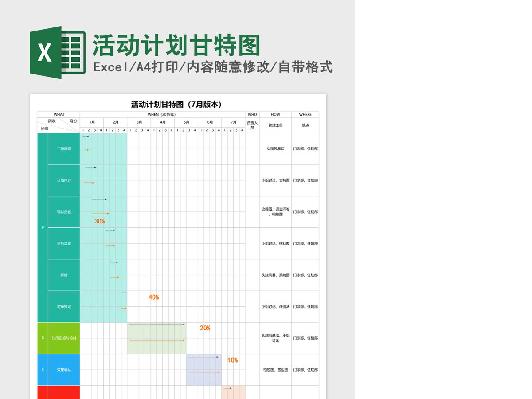Select the 7月 month column header
This screenshot has width=532, height=399.
pos(233,122)
